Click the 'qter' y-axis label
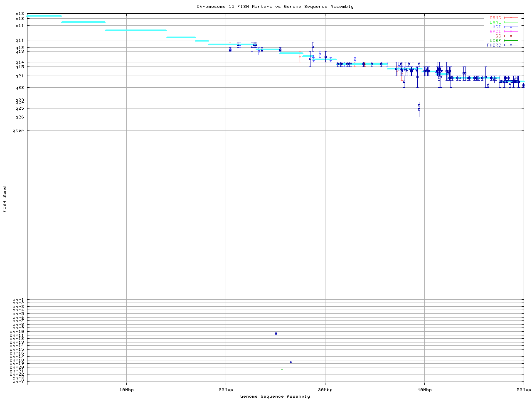The image size is (532, 399). coord(19,130)
